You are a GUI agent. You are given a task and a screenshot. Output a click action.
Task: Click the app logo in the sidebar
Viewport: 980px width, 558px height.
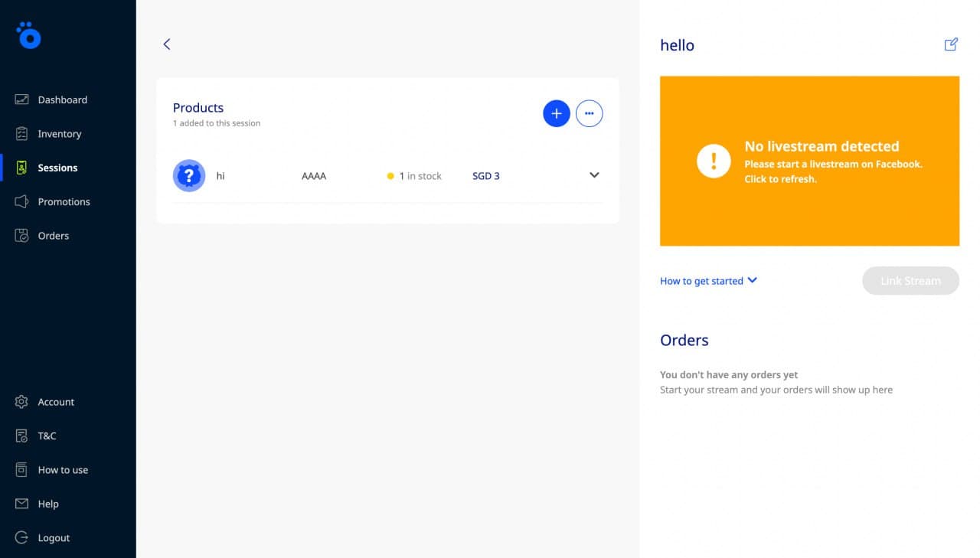click(x=28, y=35)
